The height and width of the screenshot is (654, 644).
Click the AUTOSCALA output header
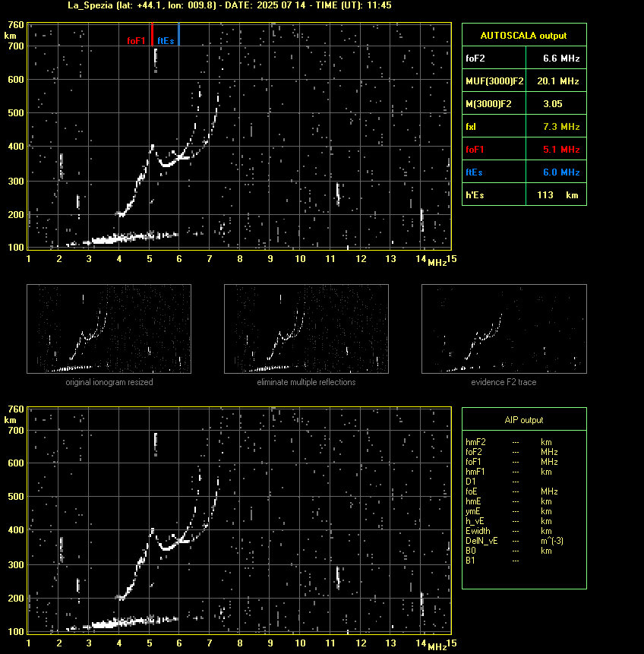click(x=524, y=36)
